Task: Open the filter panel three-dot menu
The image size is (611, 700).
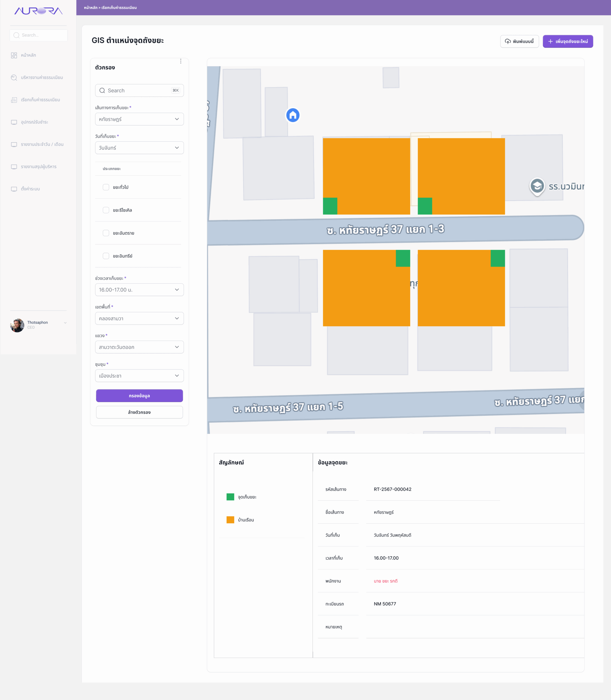Action: point(181,61)
